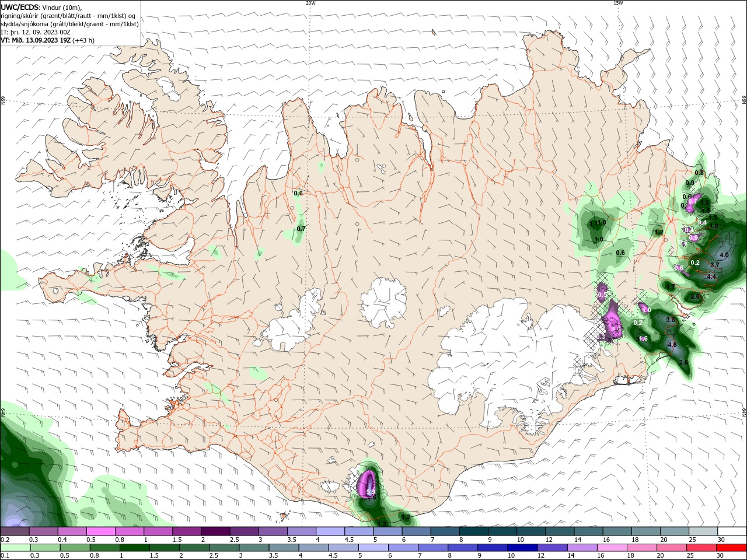747x560 pixels.
Task: Pick the dark navy blue swatch at lower legend 10
Action: (x=521, y=548)
